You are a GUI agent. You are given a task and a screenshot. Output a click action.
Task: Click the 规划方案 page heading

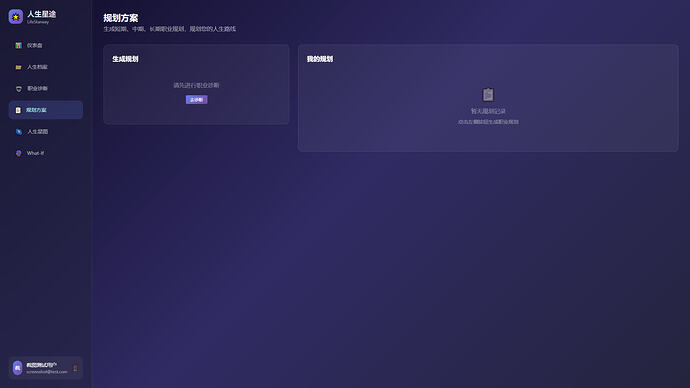[121, 18]
